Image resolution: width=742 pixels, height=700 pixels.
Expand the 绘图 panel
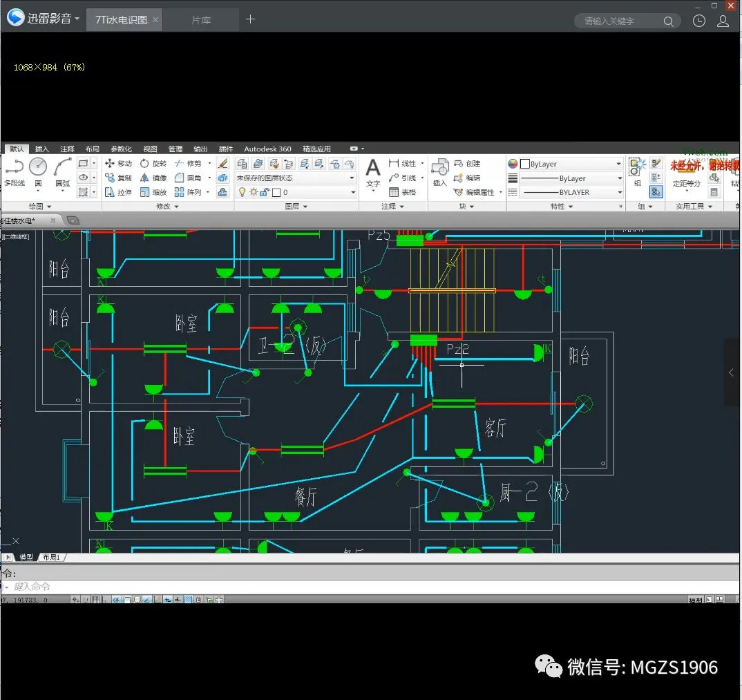tap(40, 207)
